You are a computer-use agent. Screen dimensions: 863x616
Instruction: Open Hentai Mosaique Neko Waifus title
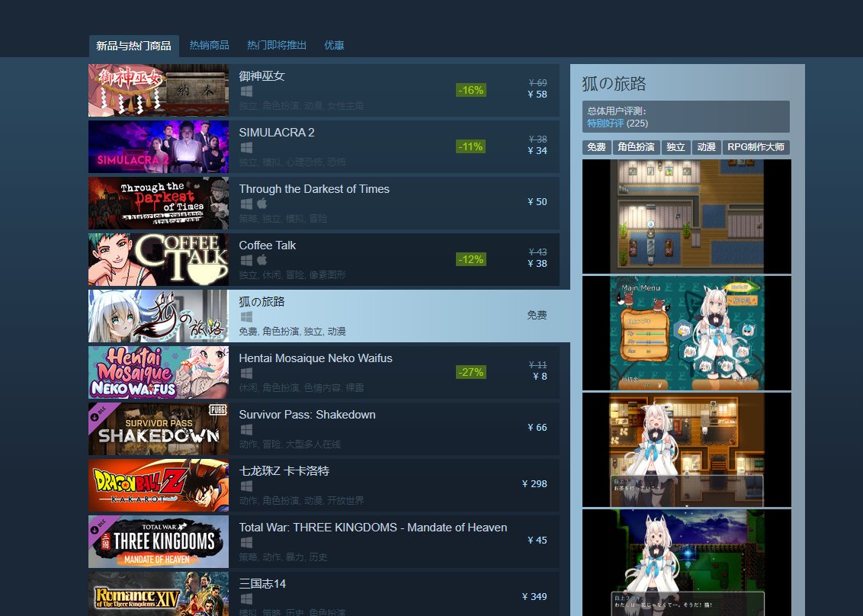(316, 358)
